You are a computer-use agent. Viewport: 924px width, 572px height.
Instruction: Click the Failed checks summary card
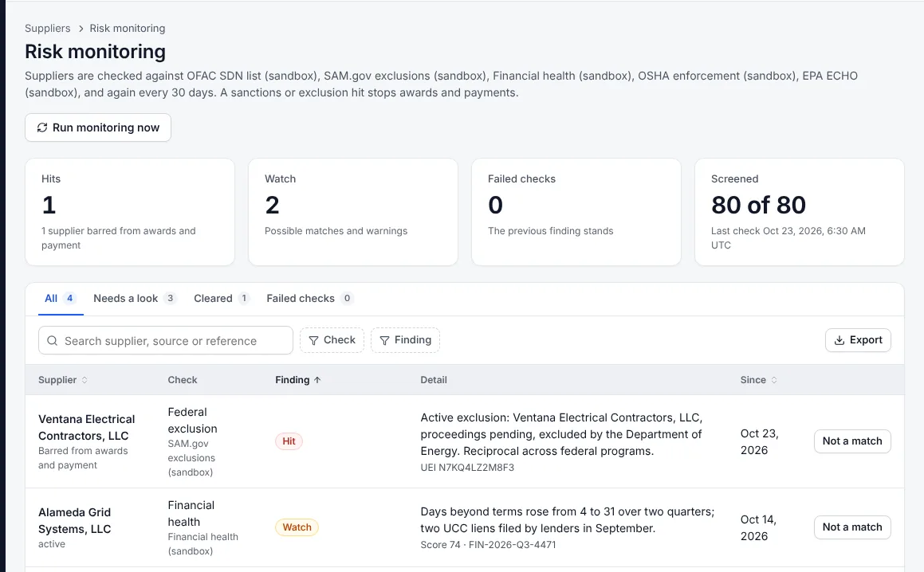pos(576,212)
